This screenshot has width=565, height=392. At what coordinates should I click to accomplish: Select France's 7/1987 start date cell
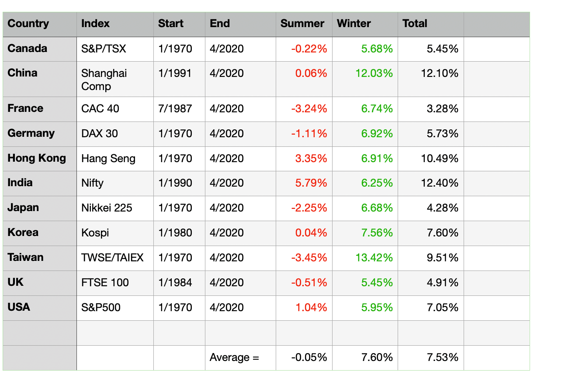(175, 108)
